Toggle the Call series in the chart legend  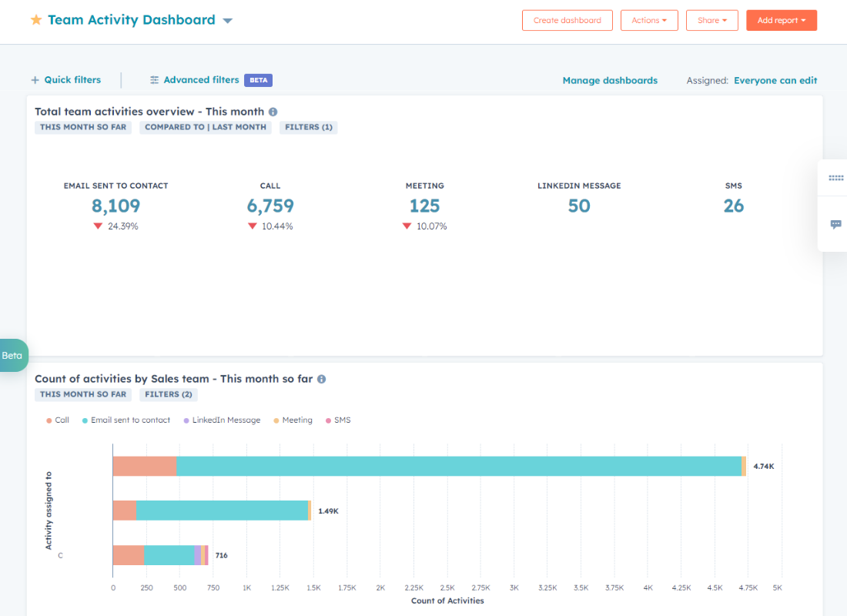pos(57,420)
